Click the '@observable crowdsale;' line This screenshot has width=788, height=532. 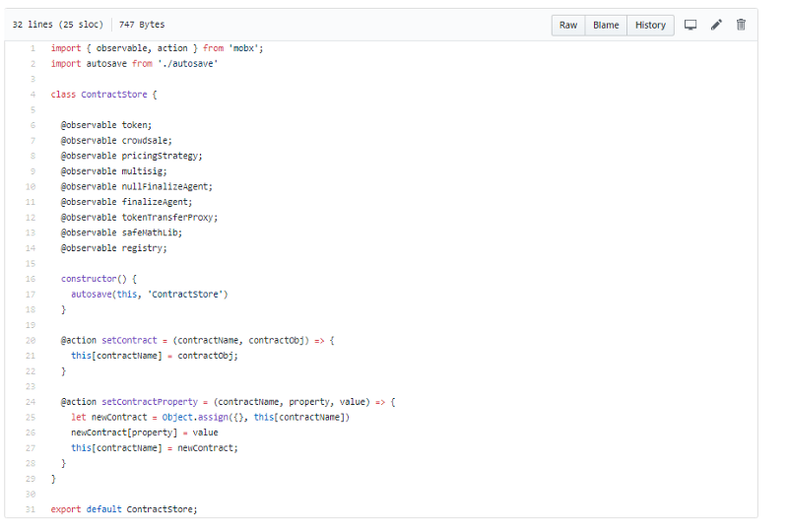point(116,140)
